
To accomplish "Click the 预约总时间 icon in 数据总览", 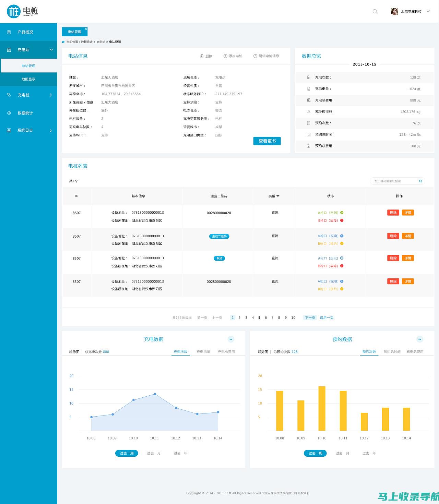I will [309, 134].
